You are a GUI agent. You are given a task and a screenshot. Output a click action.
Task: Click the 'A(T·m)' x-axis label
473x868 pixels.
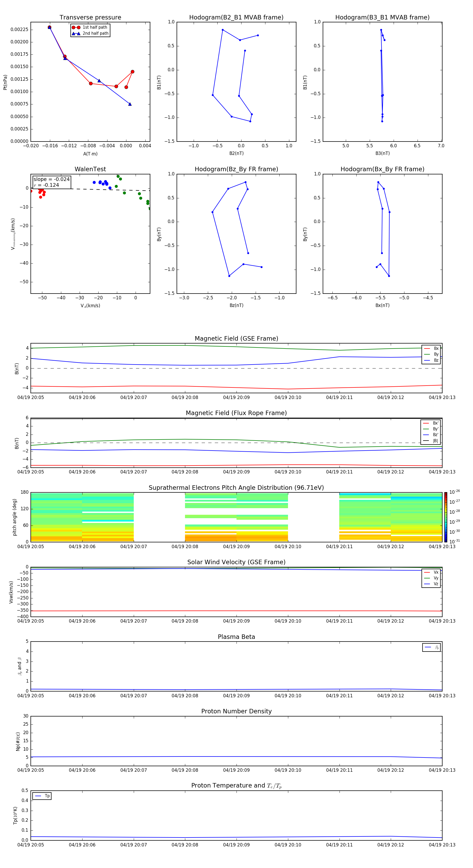pos(90,154)
